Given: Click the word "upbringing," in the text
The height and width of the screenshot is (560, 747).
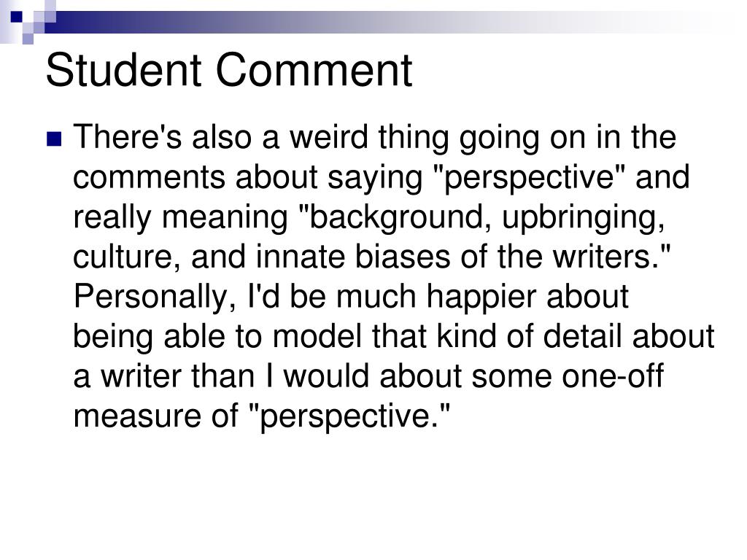Looking at the screenshot, I should point(583,218).
